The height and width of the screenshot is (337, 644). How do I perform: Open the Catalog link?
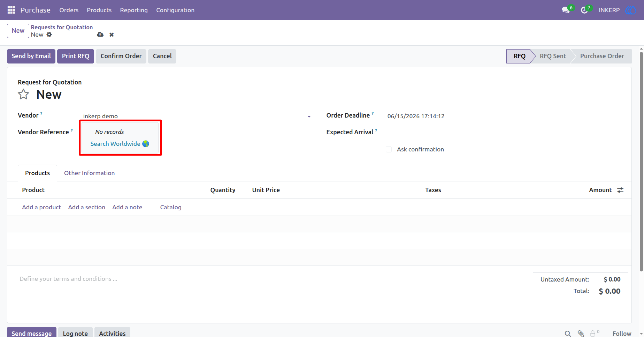(x=171, y=207)
